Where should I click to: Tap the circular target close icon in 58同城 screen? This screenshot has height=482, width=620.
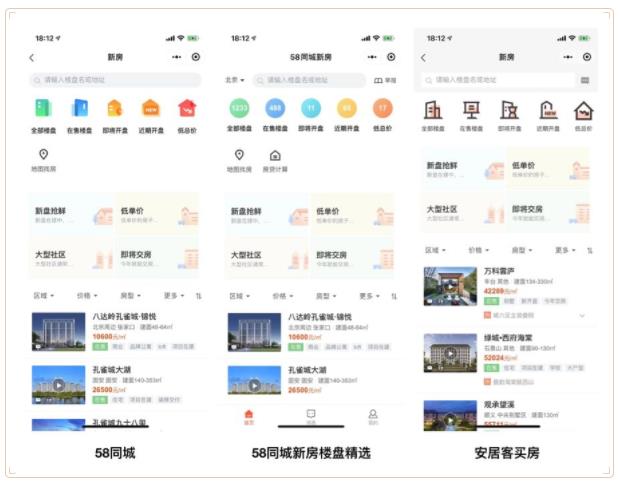pyautogui.click(x=196, y=57)
